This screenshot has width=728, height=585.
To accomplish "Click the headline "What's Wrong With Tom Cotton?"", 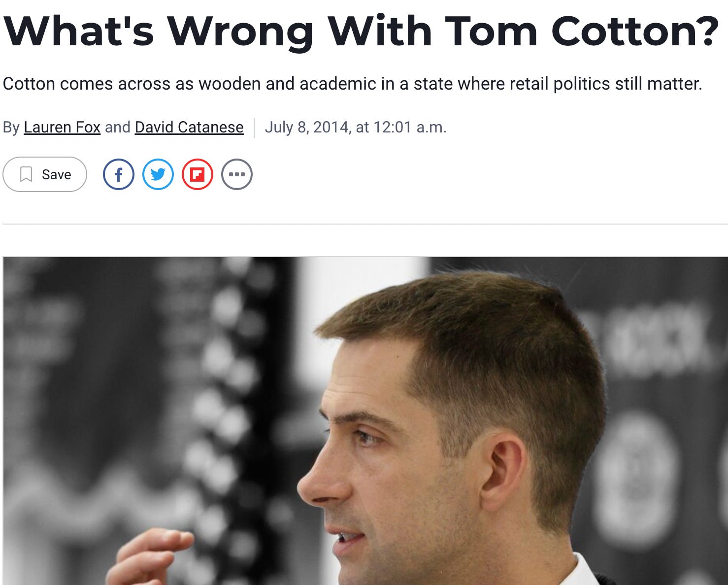I will coord(362,31).
